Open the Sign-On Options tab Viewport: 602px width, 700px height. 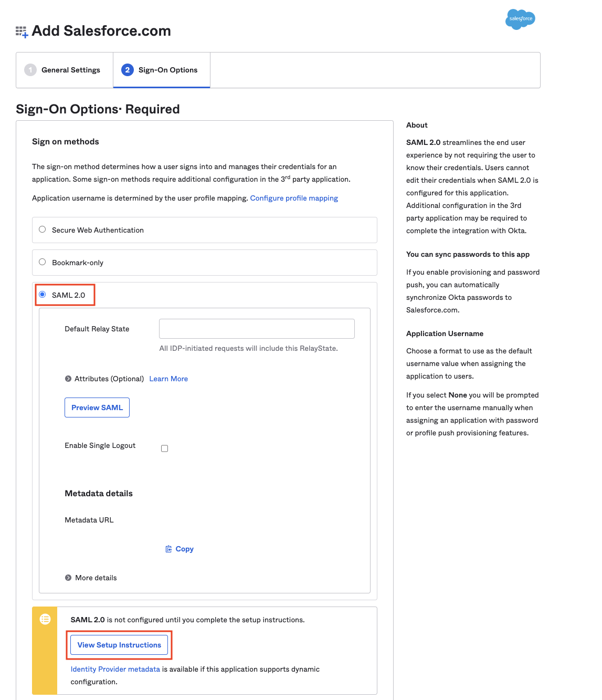click(x=167, y=70)
